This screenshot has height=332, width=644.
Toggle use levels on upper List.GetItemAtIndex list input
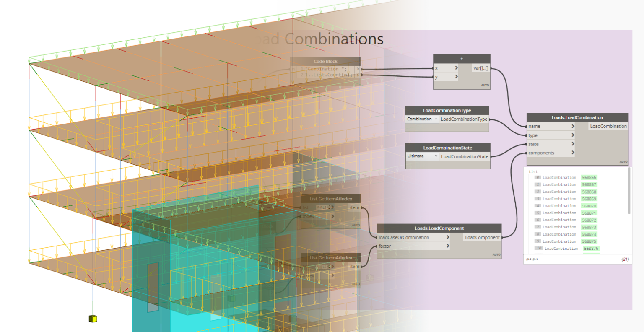tap(322, 207)
